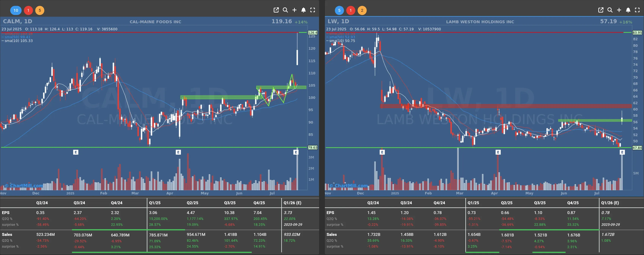Click the LW, 1D ticker label
This screenshot has width=644, height=255.
[338, 21]
